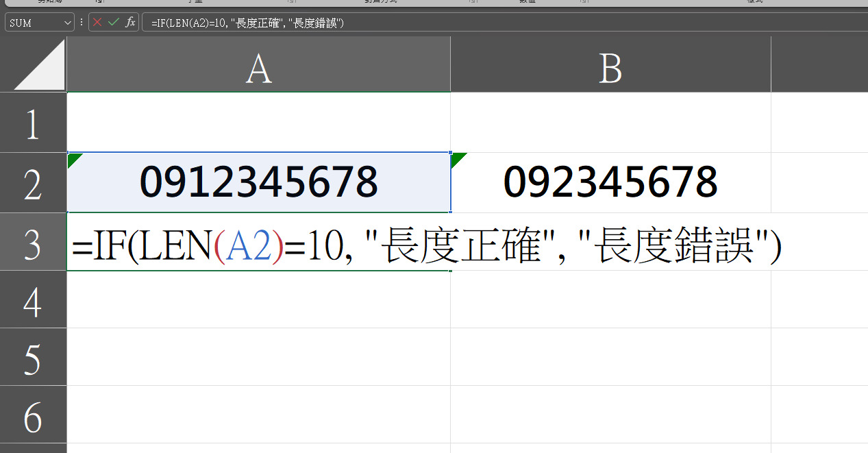
Task: Select the row 3 header
Action: pos(33,242)
